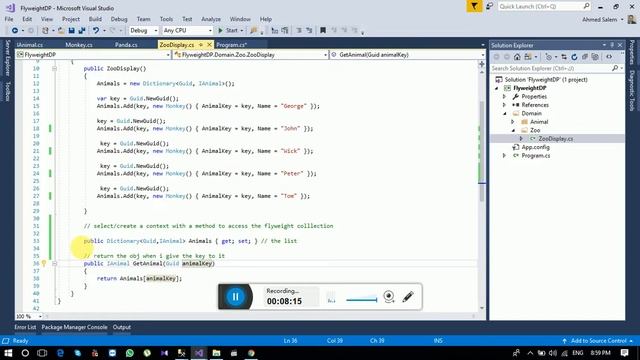640x360 pixels.
Task: Click the New Project toolbar icon
Action: (x=45, y=31)
